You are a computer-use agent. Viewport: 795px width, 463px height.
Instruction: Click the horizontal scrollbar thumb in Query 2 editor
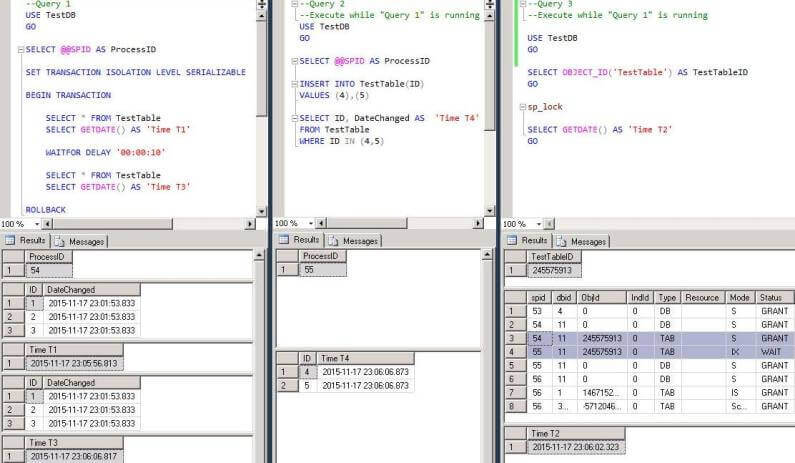367,223
